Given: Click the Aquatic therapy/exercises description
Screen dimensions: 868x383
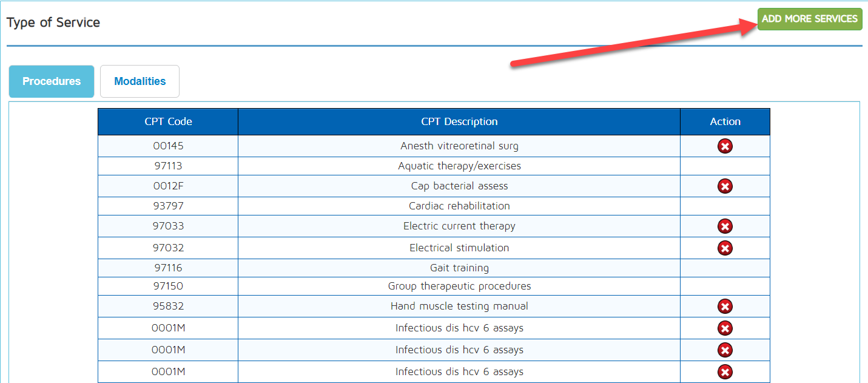Looking at the screenshot, I should [459, 166].
